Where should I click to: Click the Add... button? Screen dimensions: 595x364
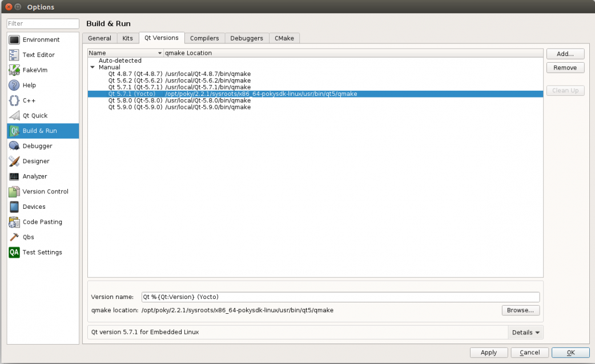pos(565,54)
